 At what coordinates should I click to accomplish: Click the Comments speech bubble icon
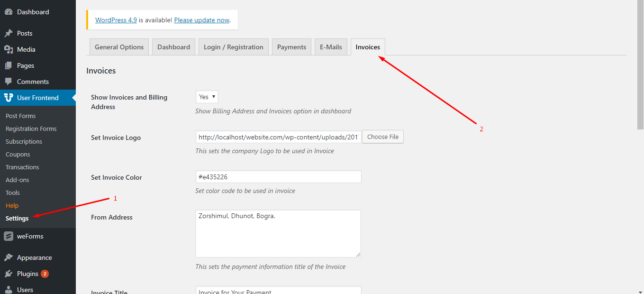(9, 82)
